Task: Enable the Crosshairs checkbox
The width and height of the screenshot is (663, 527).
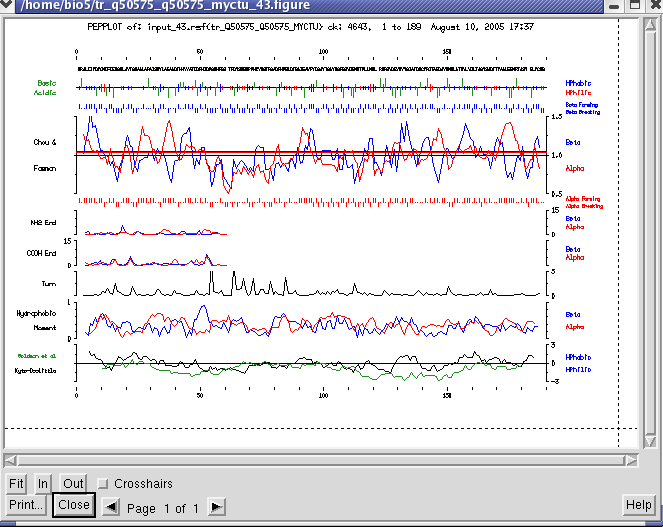Action: [101, 484]
